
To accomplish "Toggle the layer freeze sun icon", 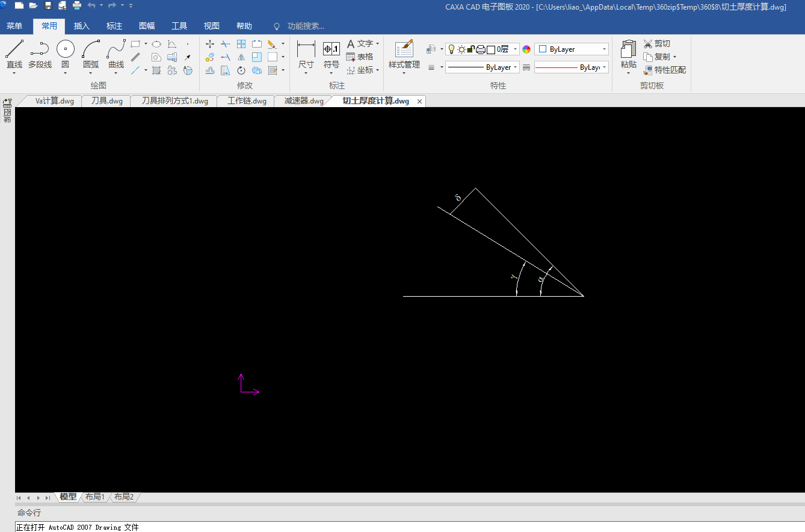I will pyautogui.click(x=461, y=49).
